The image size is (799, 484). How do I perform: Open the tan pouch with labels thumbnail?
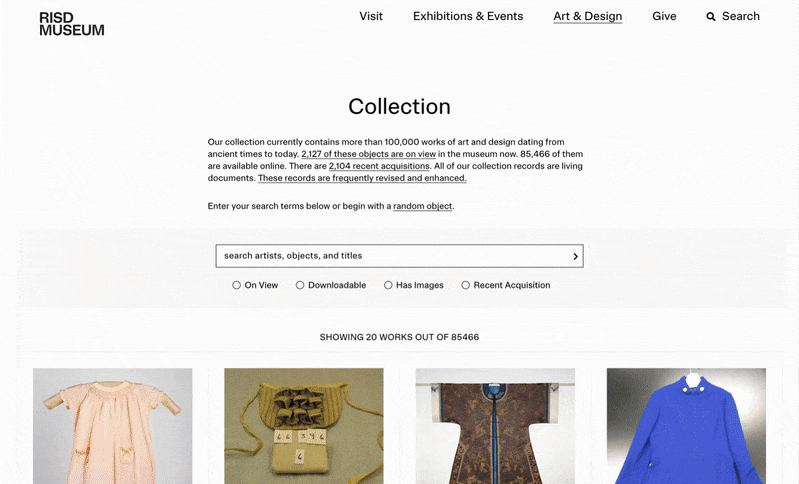[x=304, y=426]
